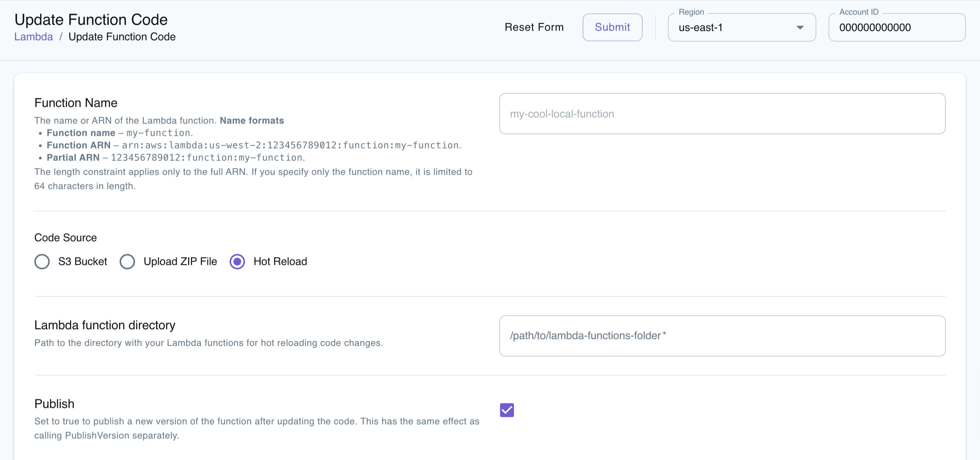Click the Update Function Code breadcrumb item

[x=122, y=36]
